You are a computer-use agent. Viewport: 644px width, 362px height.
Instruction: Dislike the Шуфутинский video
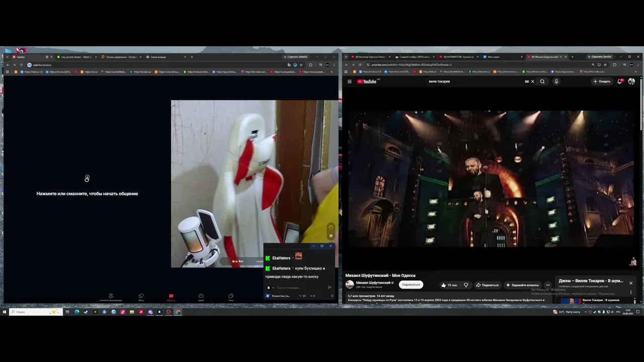[x=466, y=285]
